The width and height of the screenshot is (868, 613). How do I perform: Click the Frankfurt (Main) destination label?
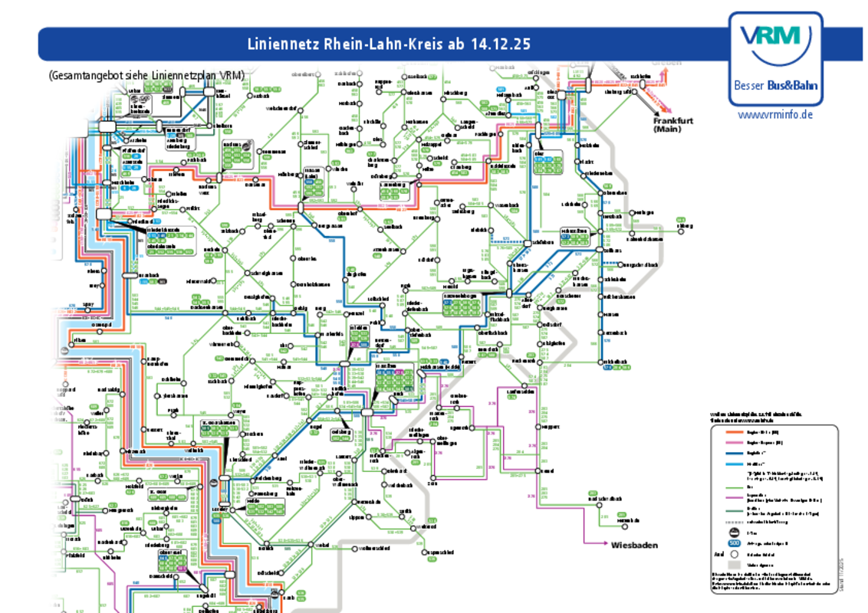[666, 125]
